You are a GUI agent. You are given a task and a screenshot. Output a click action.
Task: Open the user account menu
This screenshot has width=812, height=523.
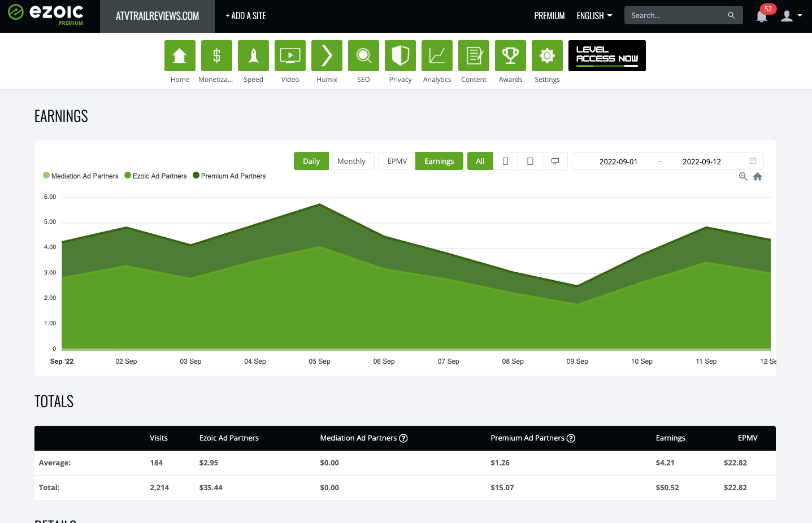coord(791,16)
